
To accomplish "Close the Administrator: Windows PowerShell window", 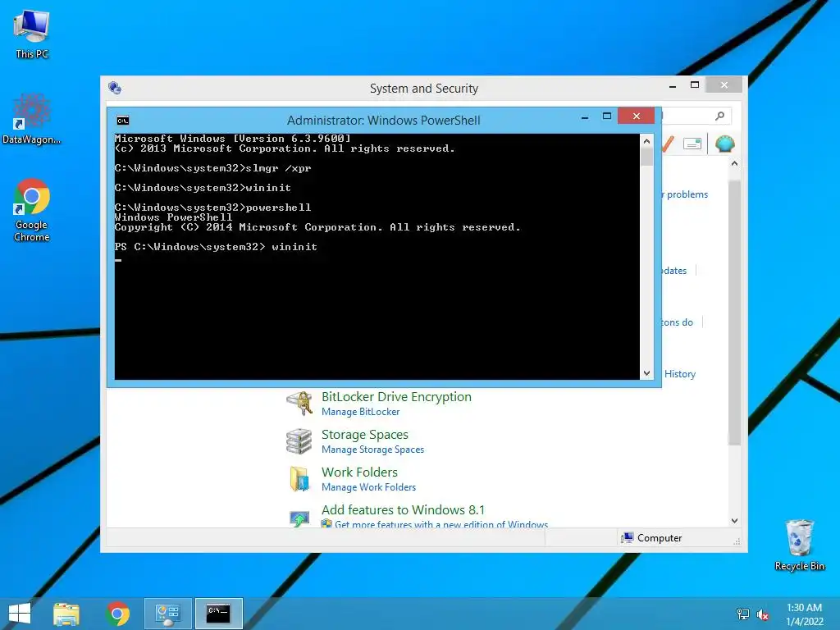I will click(636, 116).
